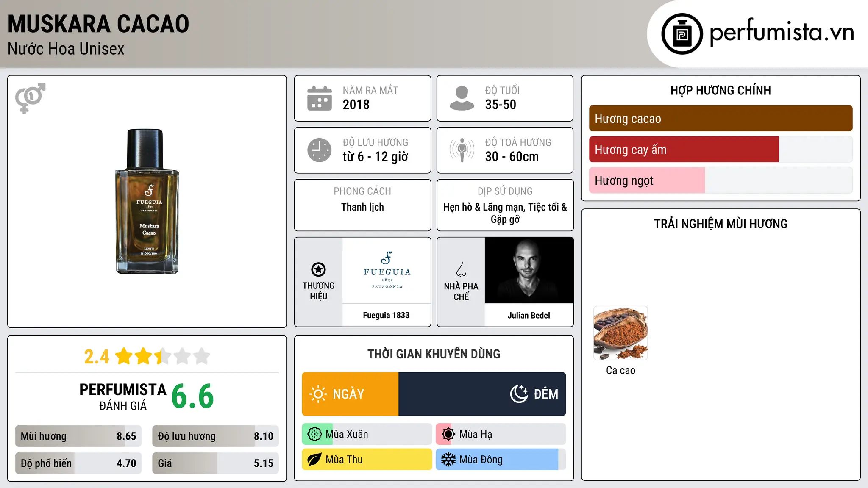Click the star badge icon above Thương hiệu
Viewport: 868px width, 488px height.
pyautogui.click(x=318, y=269)
